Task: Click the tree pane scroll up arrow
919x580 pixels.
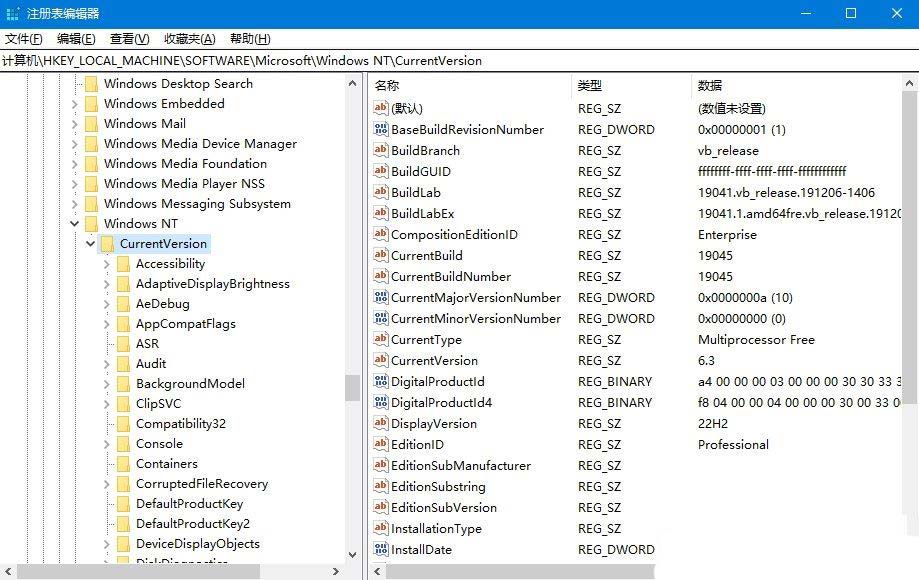Action: pos(352,83)
